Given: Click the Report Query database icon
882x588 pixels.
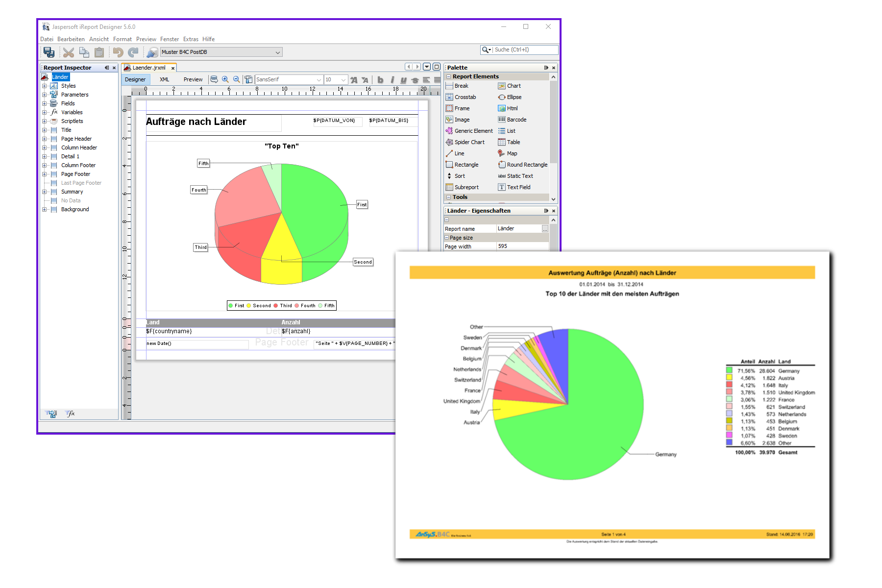Looking at the screenshot, I should click(214, 79).
